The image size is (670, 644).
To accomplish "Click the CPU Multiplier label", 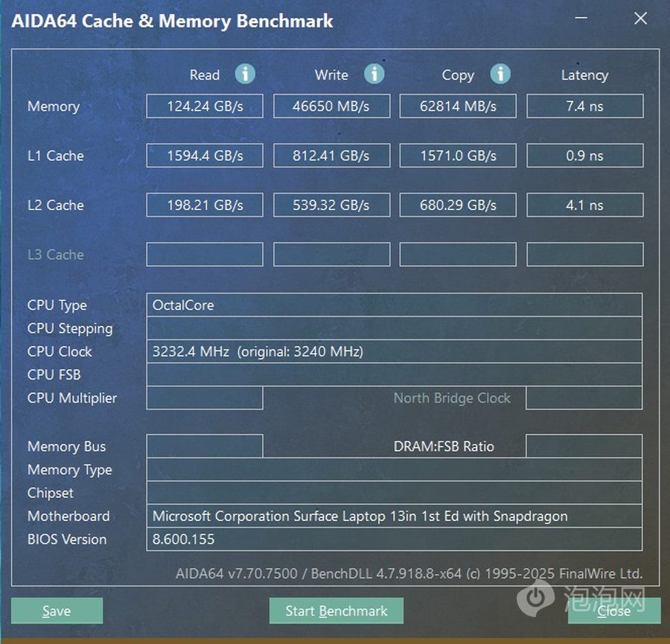I will (x=72, y=398).
